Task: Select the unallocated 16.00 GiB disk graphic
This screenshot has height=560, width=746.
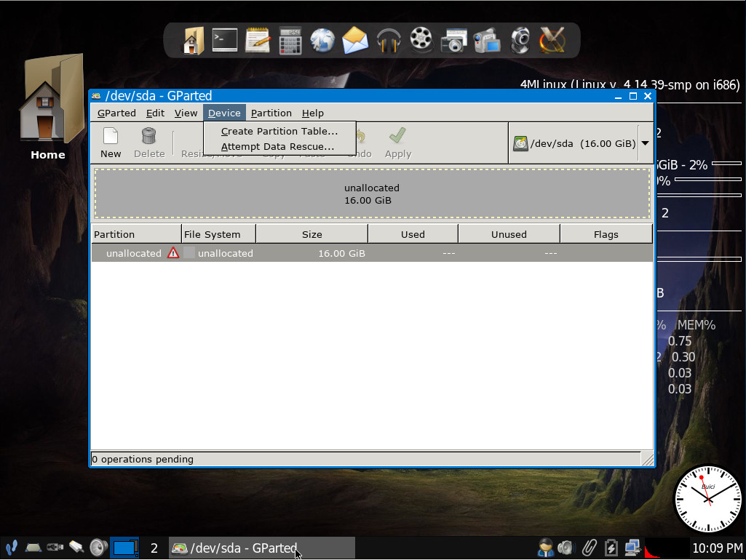Action: (372, 193)
